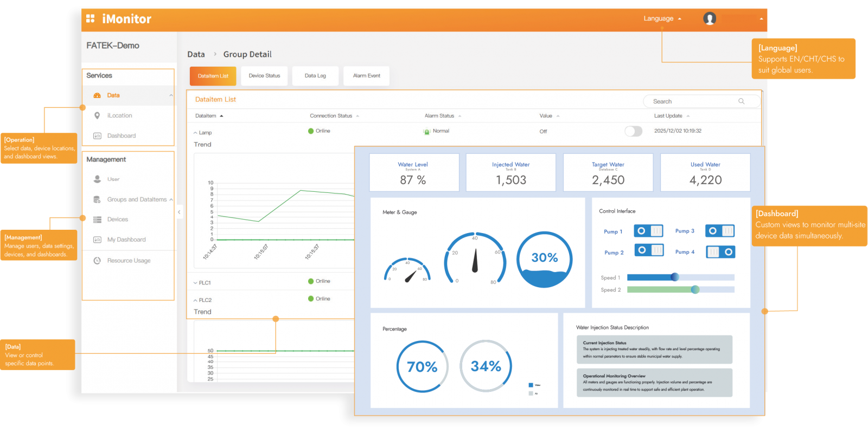Click the Speed 1 slider handle
Screen dimensions: 868x433
(675, 277)
